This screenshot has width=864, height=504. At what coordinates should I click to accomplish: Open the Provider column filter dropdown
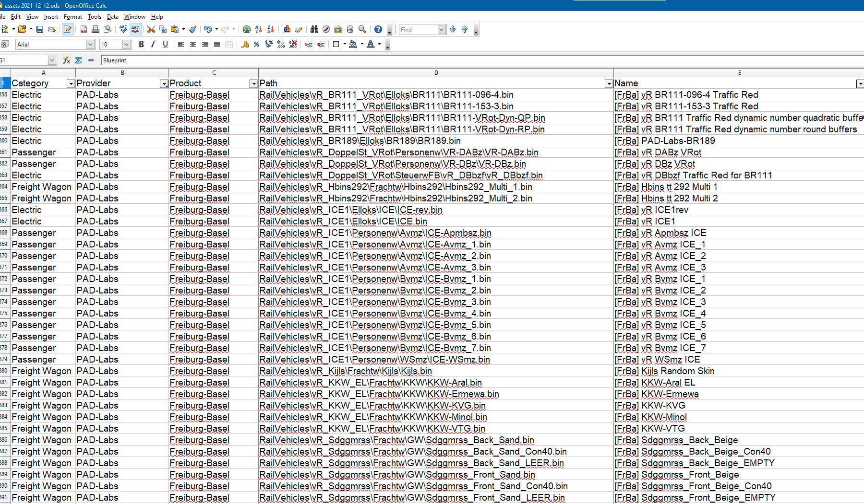pos(164,84)
